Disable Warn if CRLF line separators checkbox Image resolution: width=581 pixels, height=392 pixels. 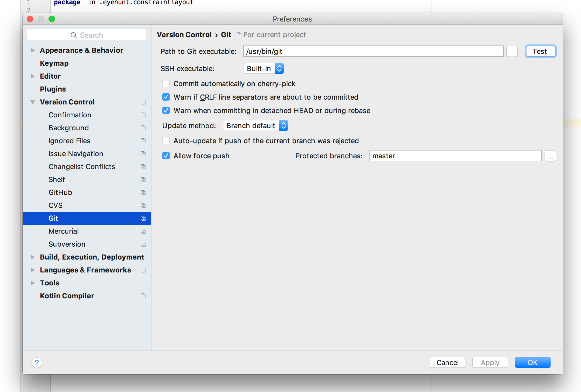pos(166,97)
